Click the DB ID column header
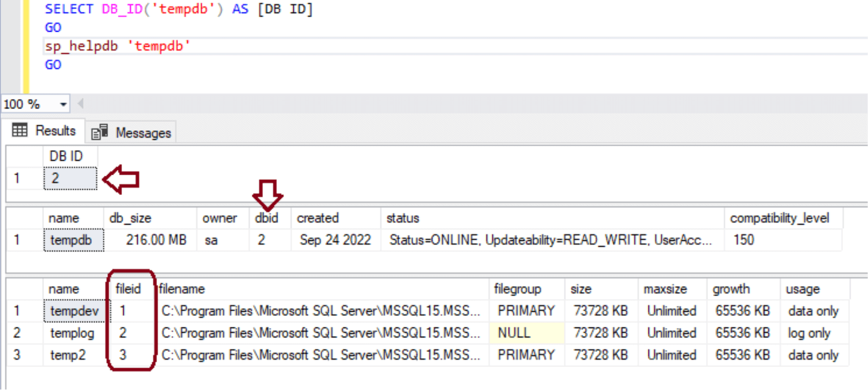This screenshot has height=390, width=868. [66, 156]
